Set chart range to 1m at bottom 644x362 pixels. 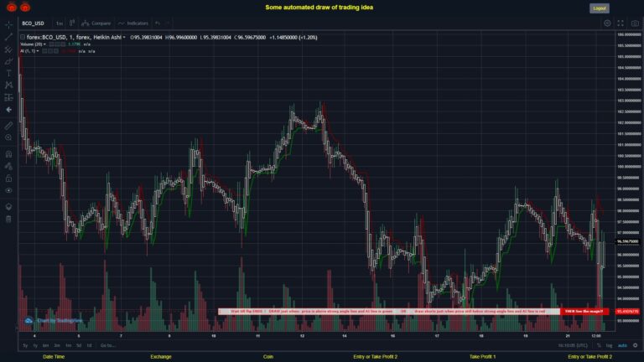click(68, 345)
